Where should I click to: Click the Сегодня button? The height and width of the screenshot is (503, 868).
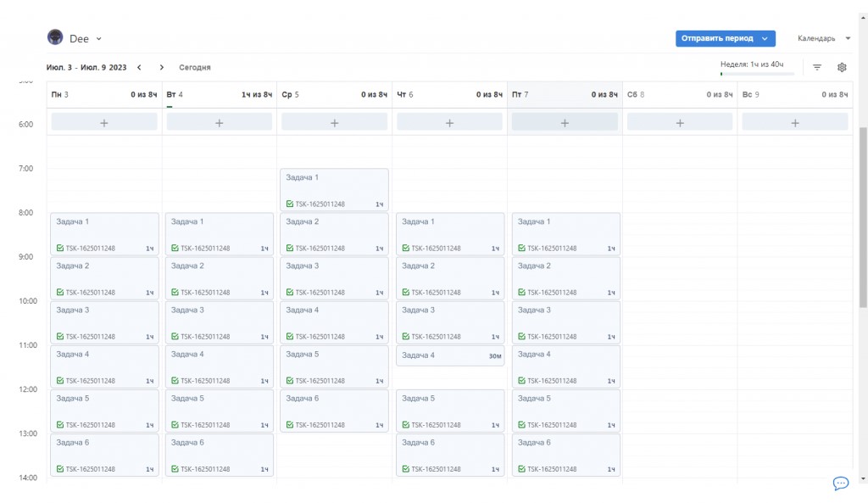[195, 67]
